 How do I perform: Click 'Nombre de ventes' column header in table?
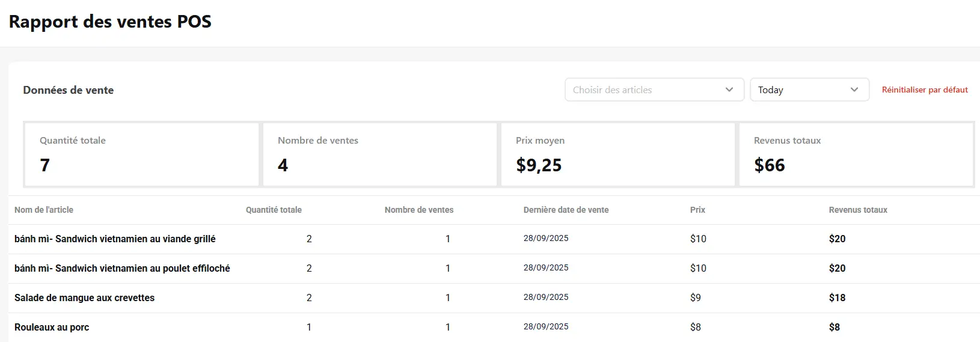(x=419, y=210)
